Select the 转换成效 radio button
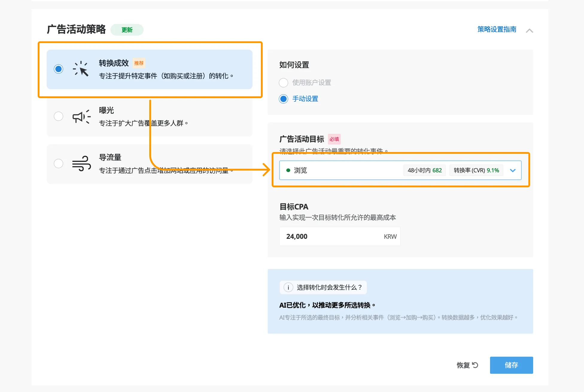The image size is (584, 392). pyautogui.click(x=59, y=69)
